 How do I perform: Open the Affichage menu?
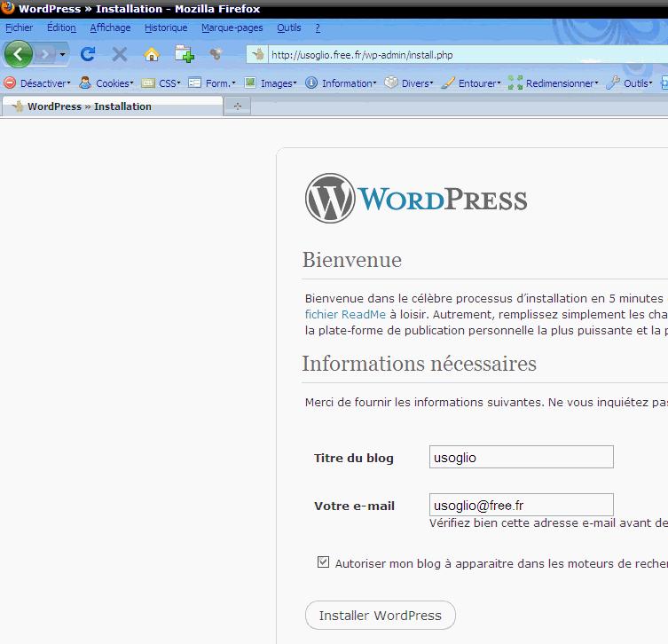tap(110, 27)
